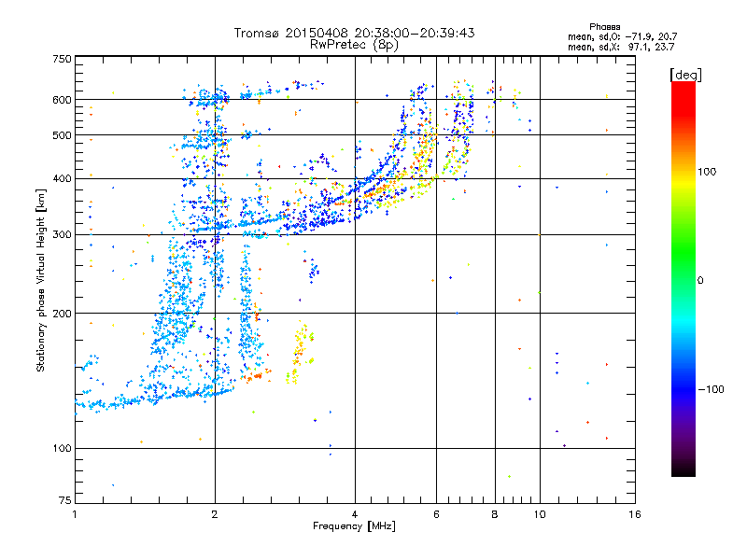The image size is (747, 560).
Task: Click the colorbar '100' tick label
Action: point(707,172)
